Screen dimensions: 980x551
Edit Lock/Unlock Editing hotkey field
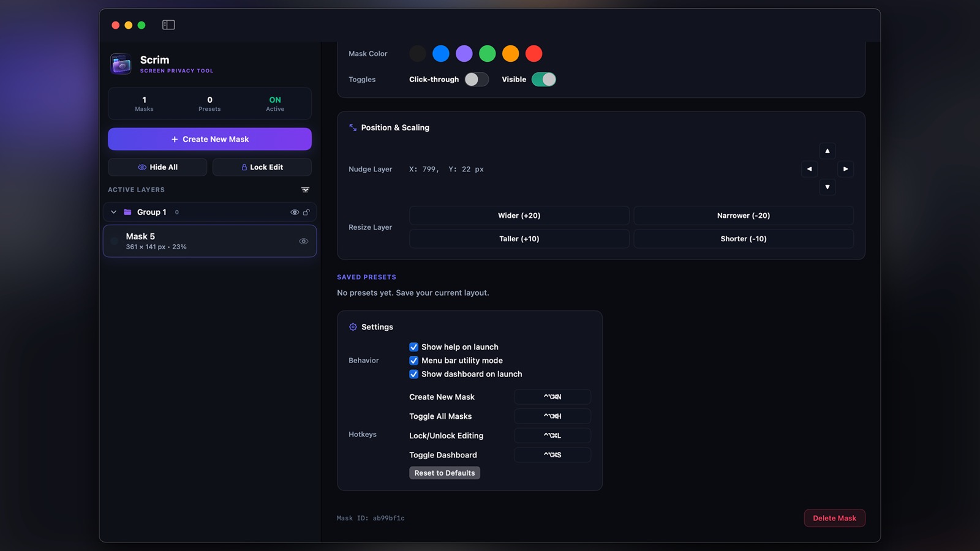pos(552,435)
